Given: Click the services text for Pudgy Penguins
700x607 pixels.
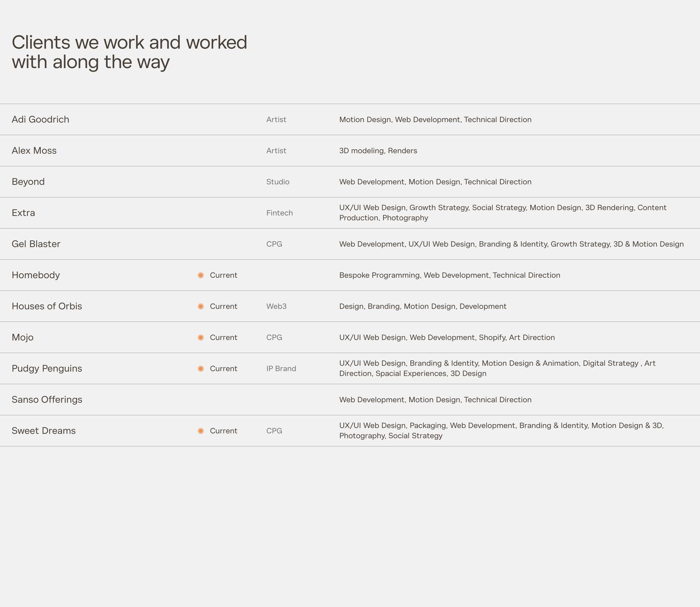Looking at the screenshot, I should 497,368.
